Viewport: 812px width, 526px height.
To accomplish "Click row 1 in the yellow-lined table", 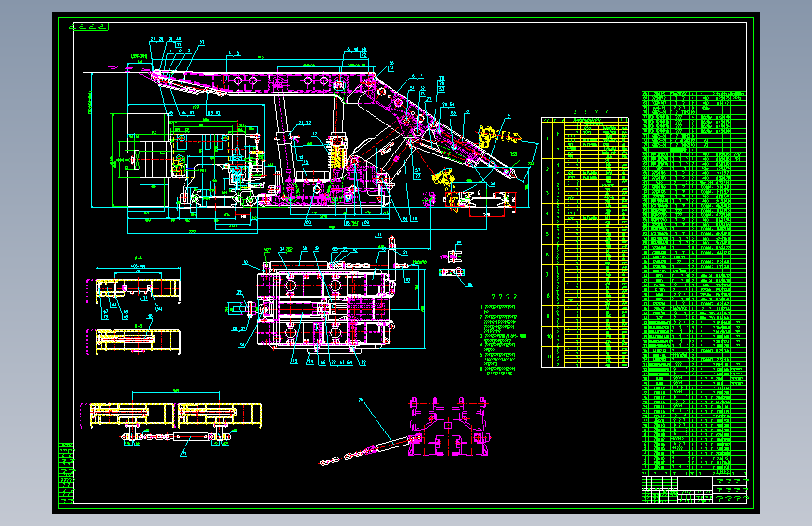I will coord(585,139).
